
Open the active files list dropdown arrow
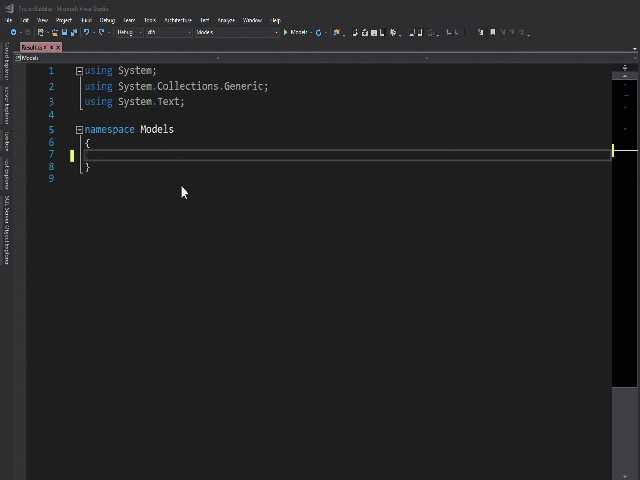(634, 49)
